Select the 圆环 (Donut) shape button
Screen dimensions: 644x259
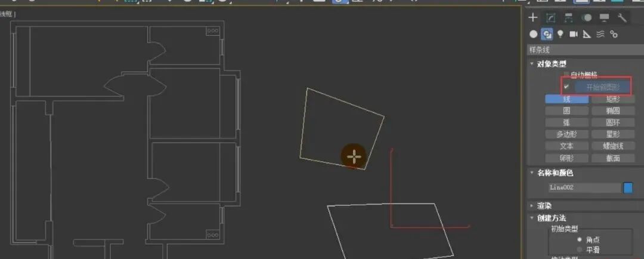tap(613, 122)
